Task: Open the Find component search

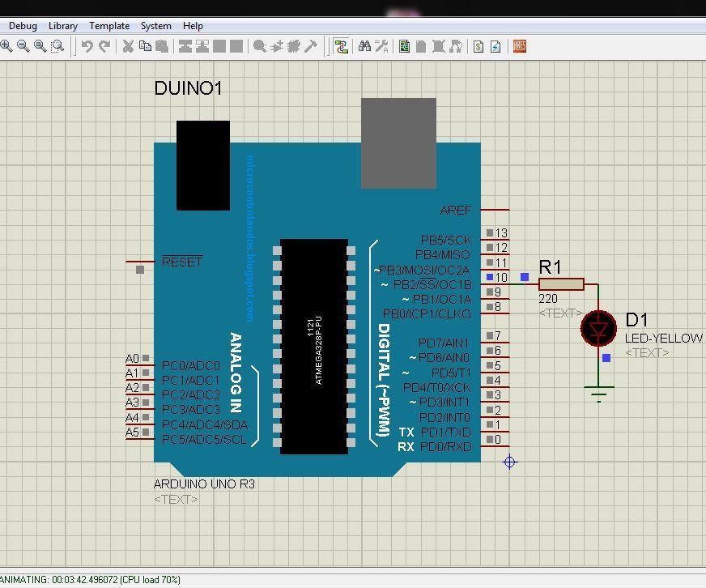Action: tap(364, 46)
